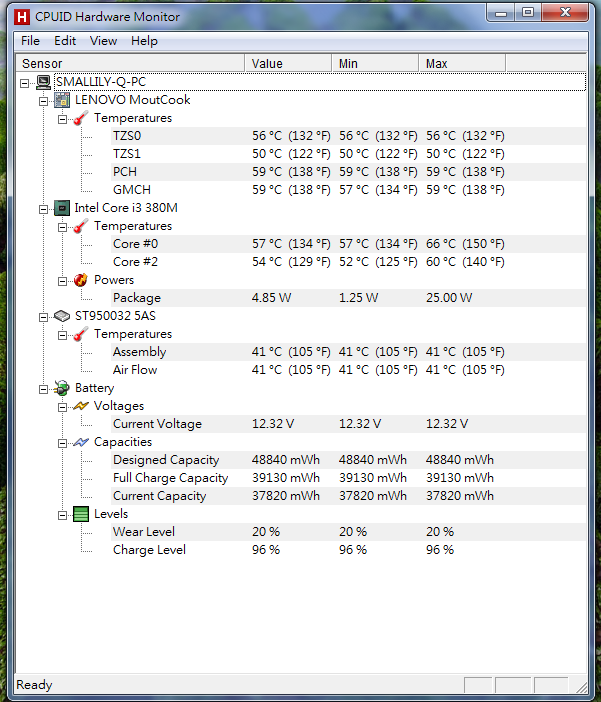This screenshot has width=601, height=702.
Task: Select the Current Capacity row
Action: coord(349,496)
